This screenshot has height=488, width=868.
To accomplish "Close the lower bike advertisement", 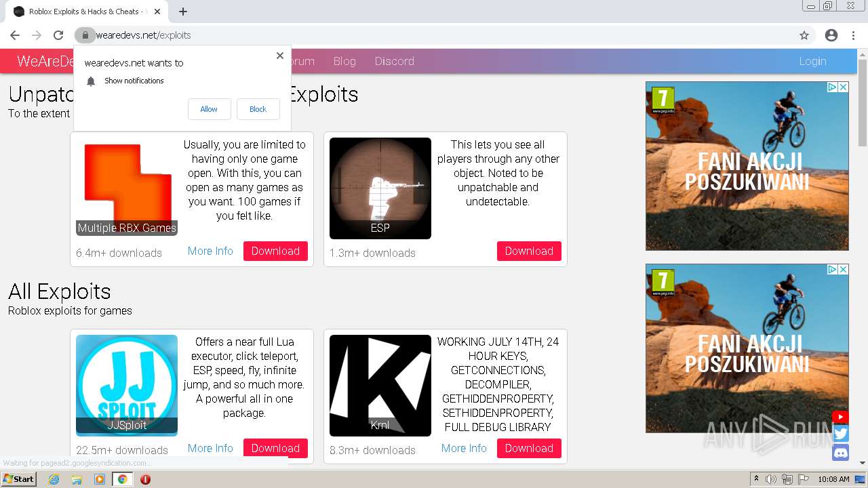I will [x=844, y=270].
